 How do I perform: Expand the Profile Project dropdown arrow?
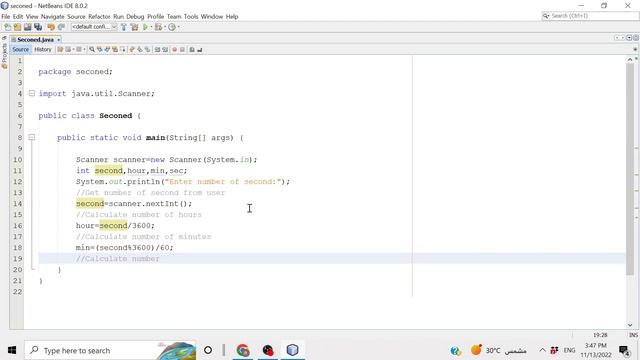coord(178,27)
